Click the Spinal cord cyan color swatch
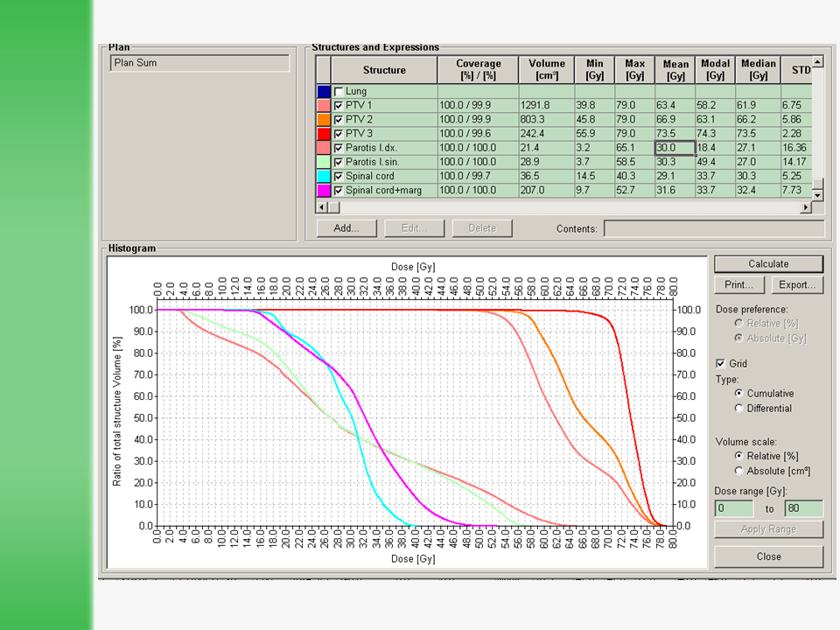 (x=324, y=176)
